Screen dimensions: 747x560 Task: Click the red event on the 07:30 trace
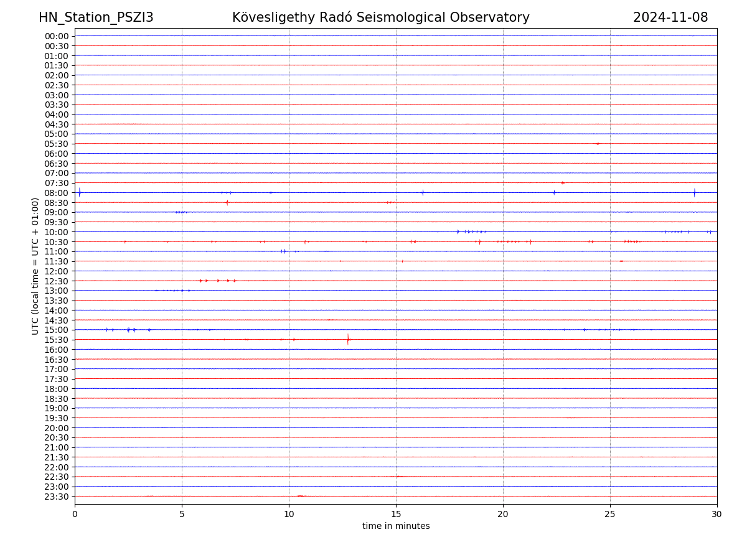point(563,183)
